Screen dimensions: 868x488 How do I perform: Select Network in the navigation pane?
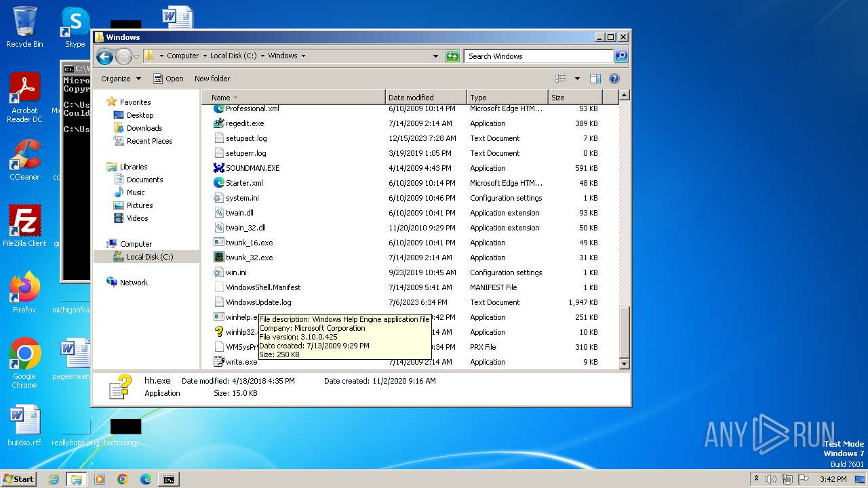click(x=134, y=283)
